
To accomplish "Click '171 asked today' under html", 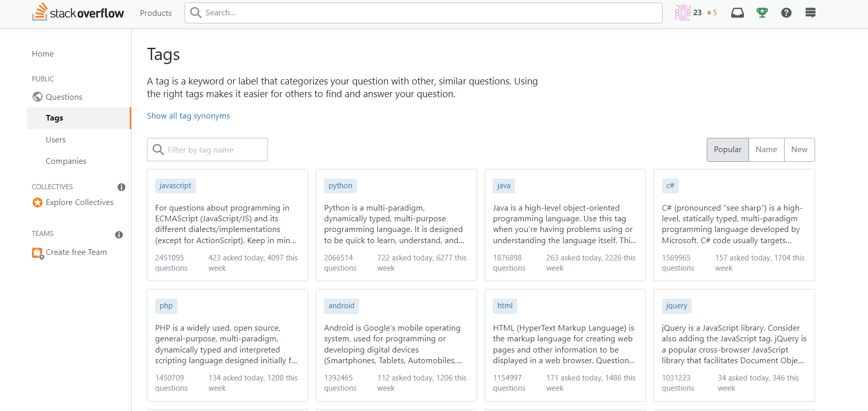I will [574, 378].
